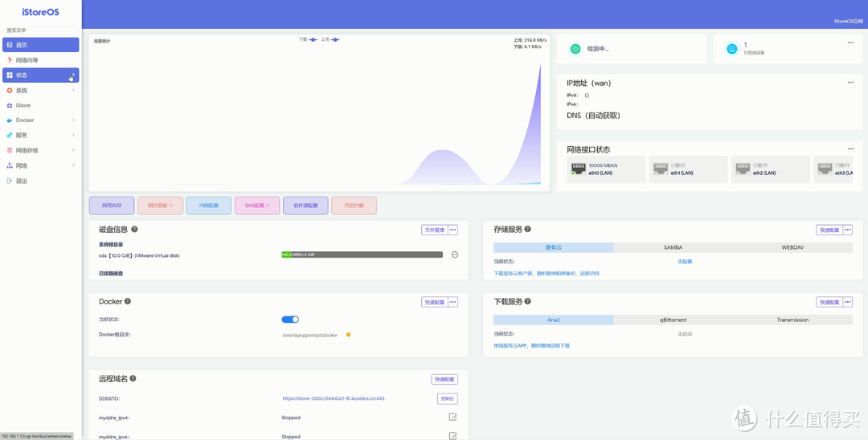This screenshot has height=440, width=868.
Task: Click the circular icon after sda usage bar
Action: [455, 255]
